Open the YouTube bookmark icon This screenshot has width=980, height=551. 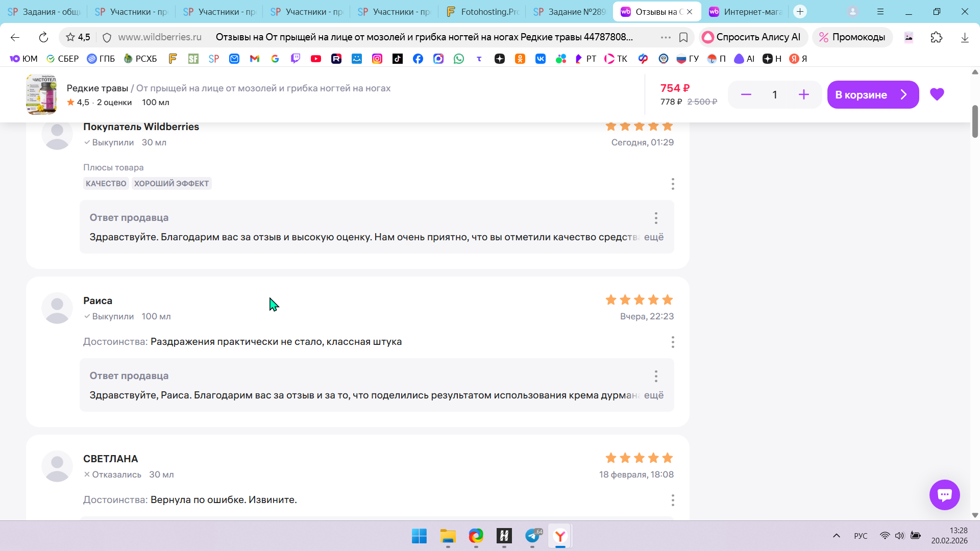316,59
